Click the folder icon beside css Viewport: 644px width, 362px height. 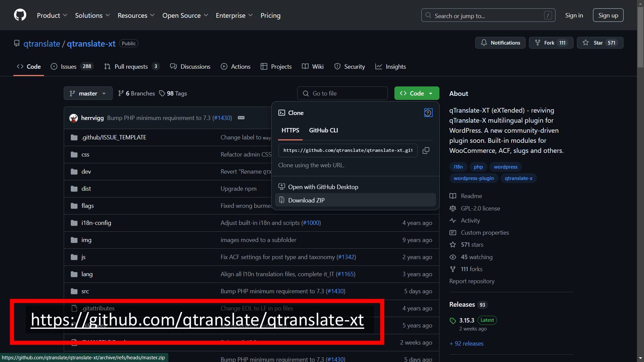74,155
